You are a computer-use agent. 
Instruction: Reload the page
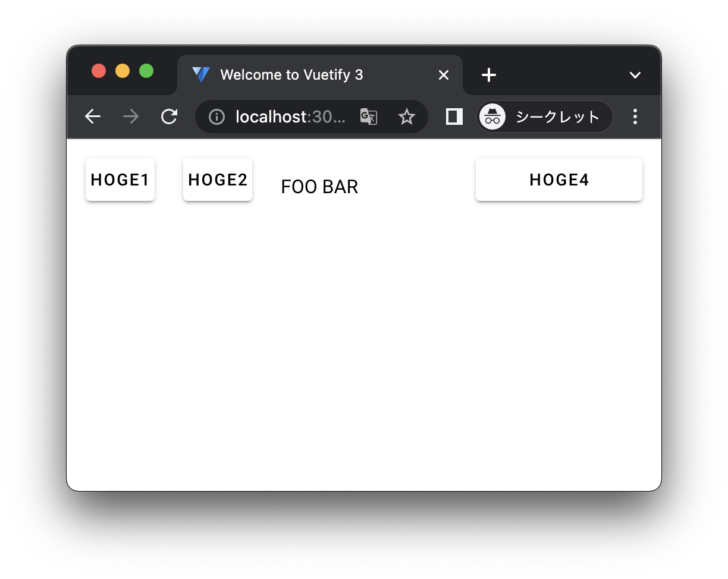[x=170, y=117]
